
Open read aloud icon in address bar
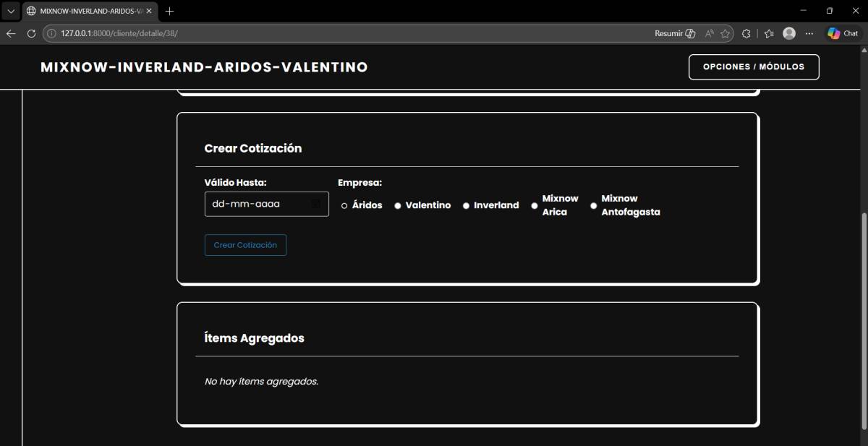click(710, 33)
